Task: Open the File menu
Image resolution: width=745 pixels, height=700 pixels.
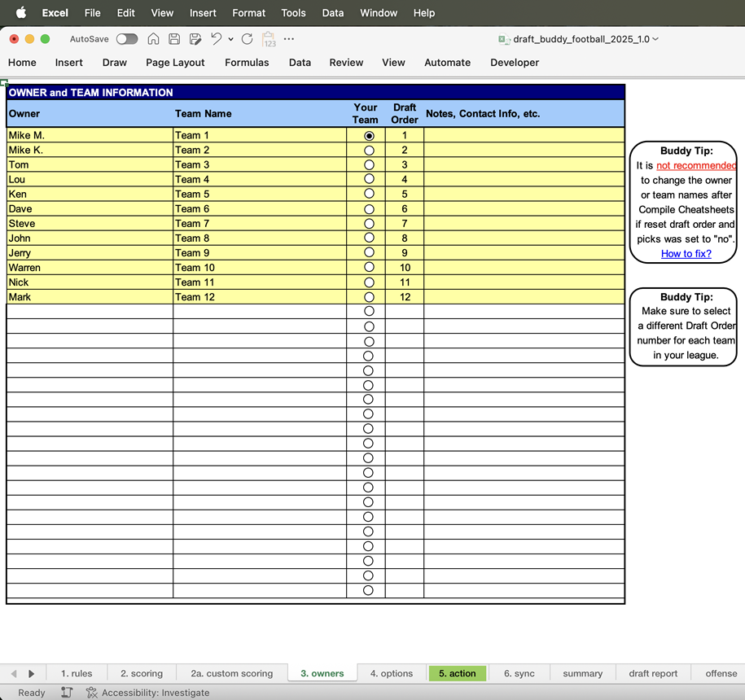Action: tap(93, 13)
